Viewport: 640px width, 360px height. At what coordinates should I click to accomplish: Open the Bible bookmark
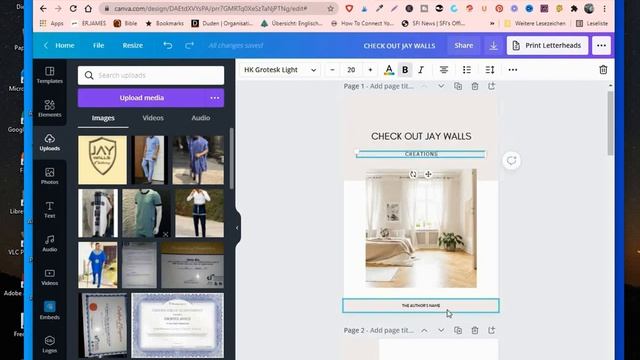pyautogui.click(x=125, y=23)
